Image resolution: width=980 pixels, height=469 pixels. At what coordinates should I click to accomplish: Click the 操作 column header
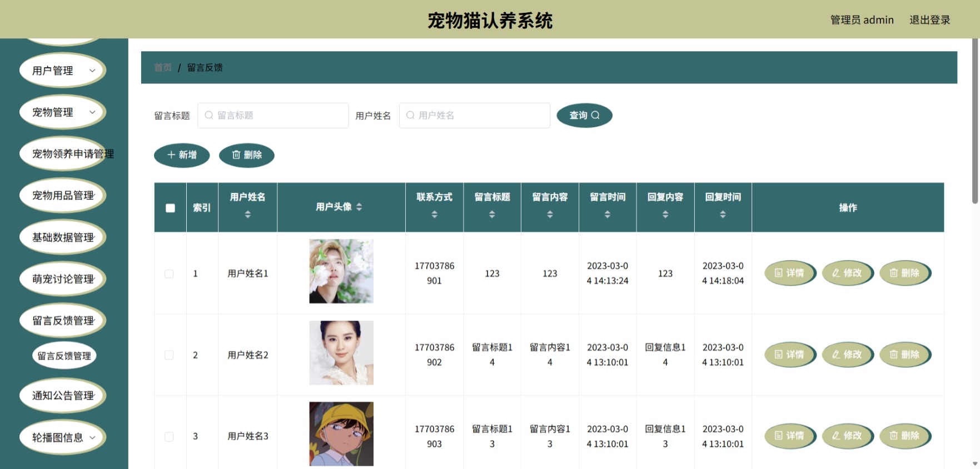click(848, 208)
